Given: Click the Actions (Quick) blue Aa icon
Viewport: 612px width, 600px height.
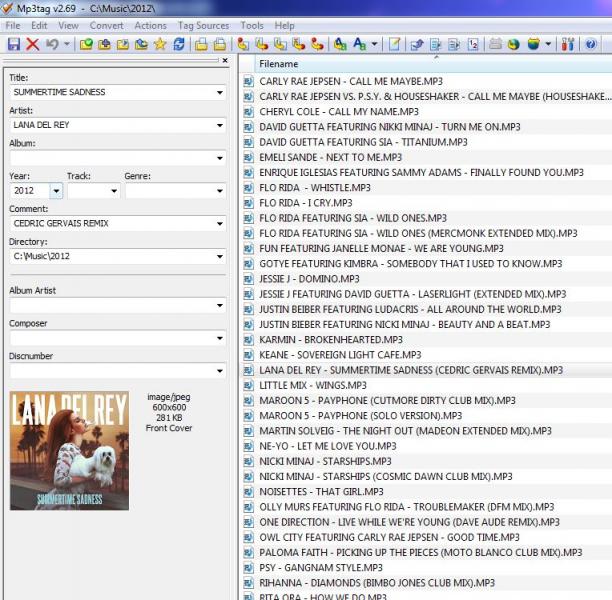Looking at the screenshot, I should click(x=359, y=44).
